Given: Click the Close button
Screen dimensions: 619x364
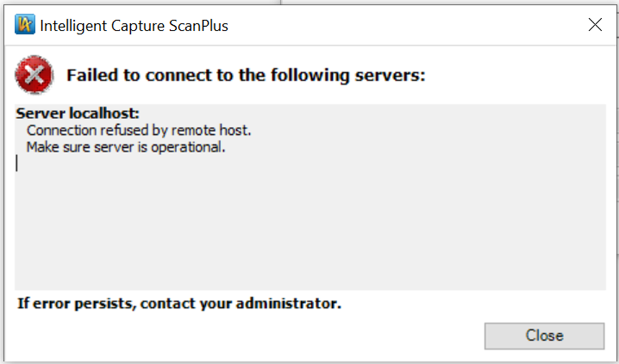Looking at the screenshot, I should [544, 336].
